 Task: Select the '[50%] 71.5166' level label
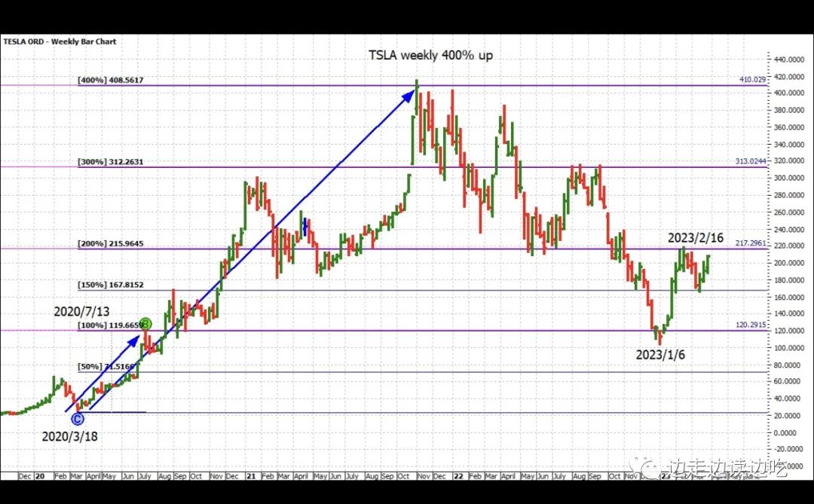point(108,366)
